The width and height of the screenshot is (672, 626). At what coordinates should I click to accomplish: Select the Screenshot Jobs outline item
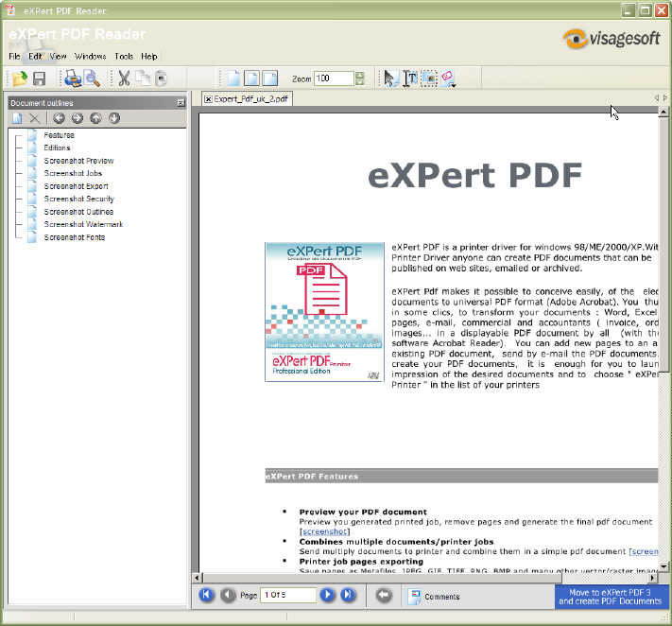pos(73,173)
